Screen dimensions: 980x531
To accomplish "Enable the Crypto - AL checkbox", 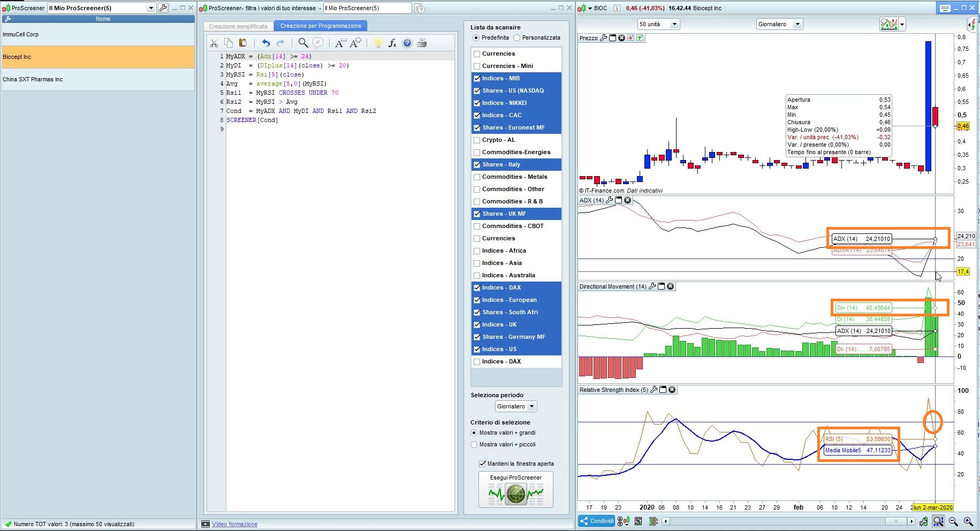I will (477, 140).
